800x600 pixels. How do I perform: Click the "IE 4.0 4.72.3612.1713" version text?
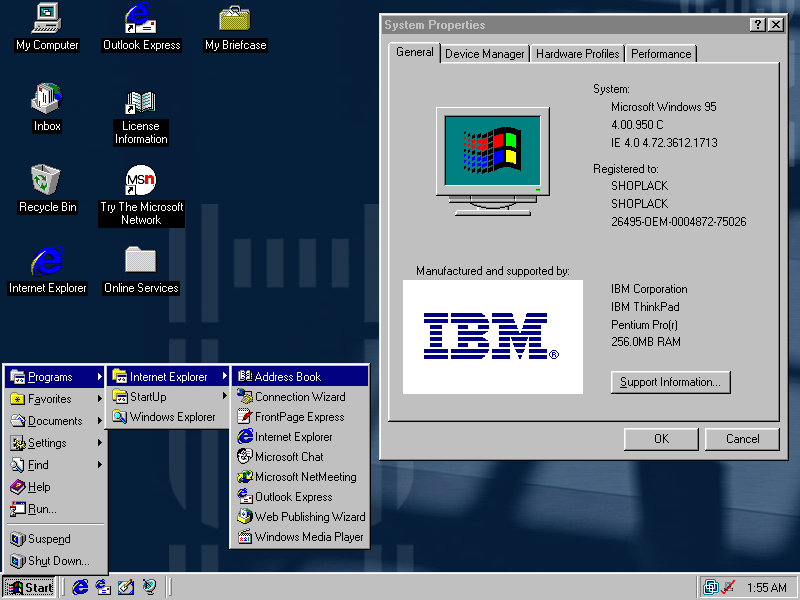coord(664,143)
